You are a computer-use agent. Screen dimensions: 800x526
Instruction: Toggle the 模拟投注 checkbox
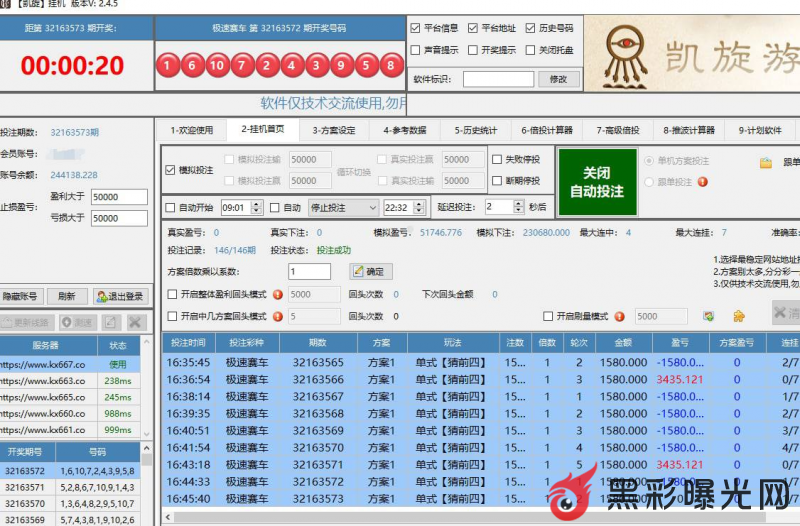[x=171, y=171]
